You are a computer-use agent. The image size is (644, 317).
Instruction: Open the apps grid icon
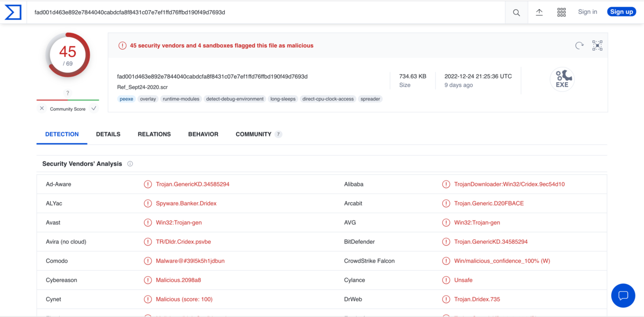point(561,12)
